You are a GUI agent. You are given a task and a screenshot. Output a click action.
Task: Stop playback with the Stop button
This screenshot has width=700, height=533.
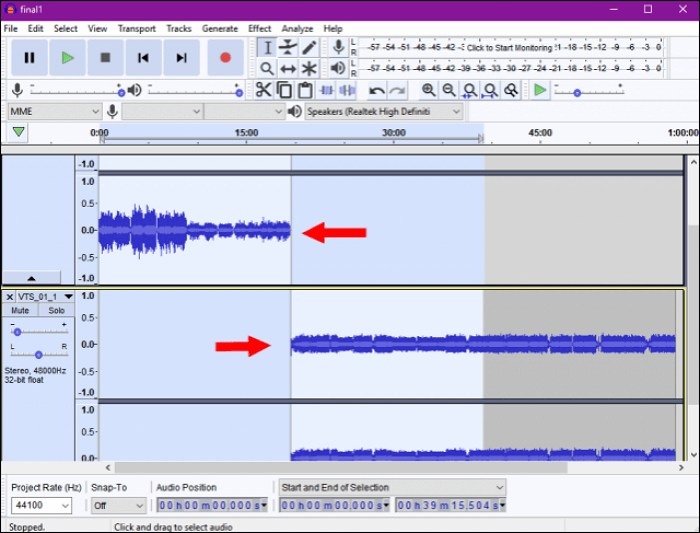[x=105, y=58]
